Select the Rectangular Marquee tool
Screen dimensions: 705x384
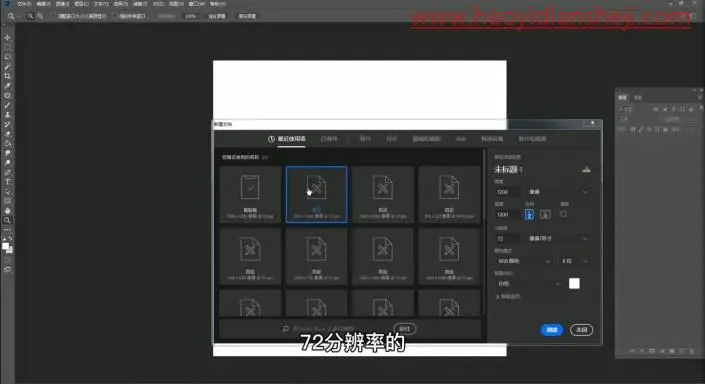point(7,47)
